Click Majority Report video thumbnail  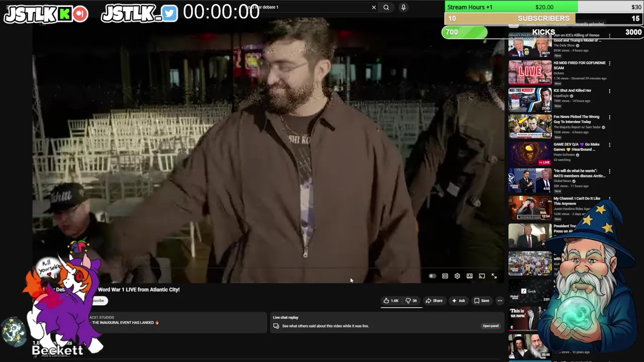click(x=530, y=126)
